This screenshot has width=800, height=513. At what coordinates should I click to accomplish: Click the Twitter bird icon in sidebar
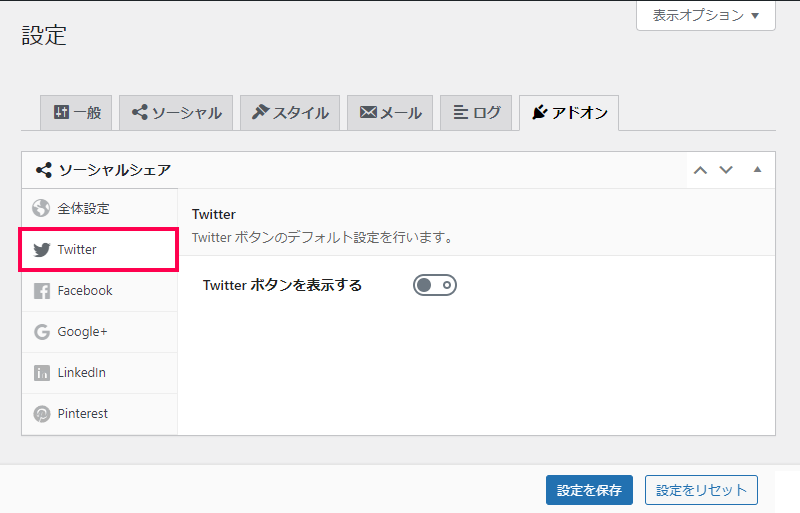pyautogui.click(x=42, y=250)
